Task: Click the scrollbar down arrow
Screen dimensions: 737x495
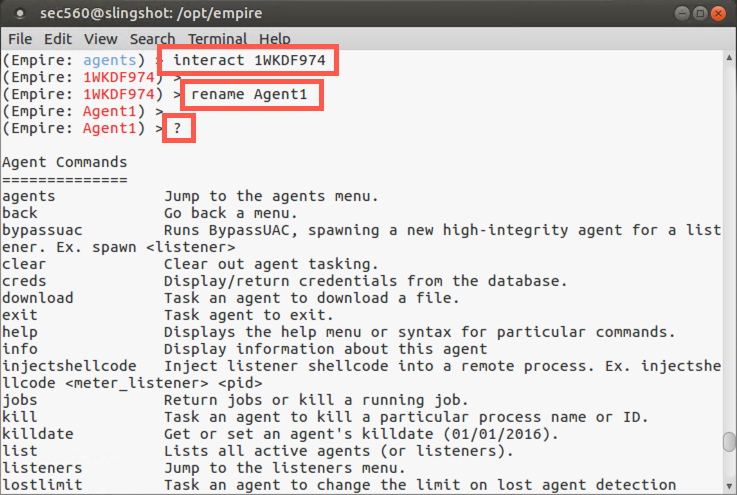Action: (729, 486)
